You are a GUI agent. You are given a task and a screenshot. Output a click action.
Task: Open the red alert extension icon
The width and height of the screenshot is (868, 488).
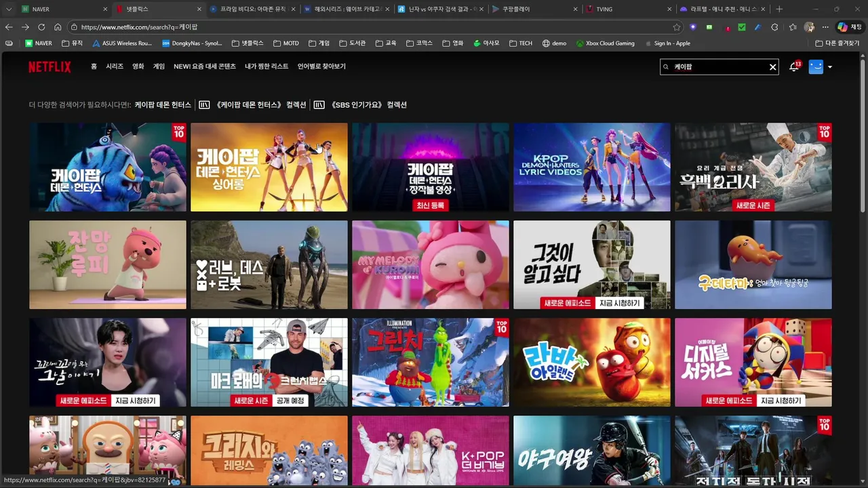(x=728, y=27)
